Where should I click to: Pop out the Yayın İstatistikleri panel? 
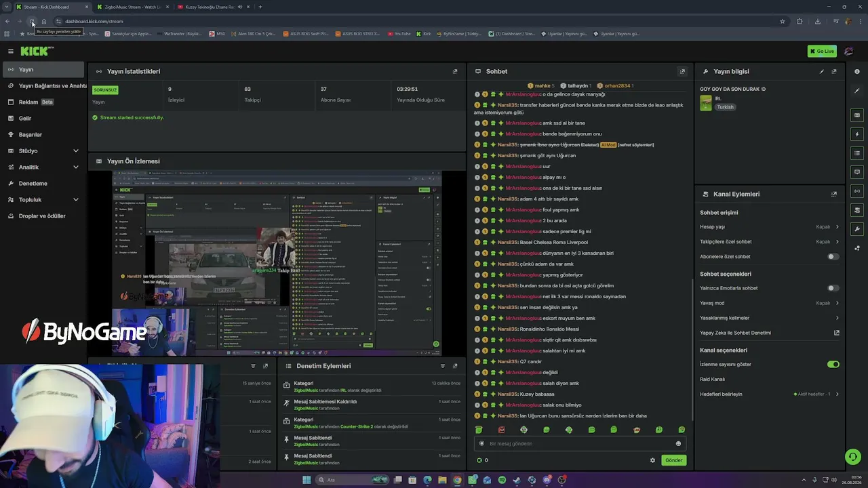tap(455, 71)
